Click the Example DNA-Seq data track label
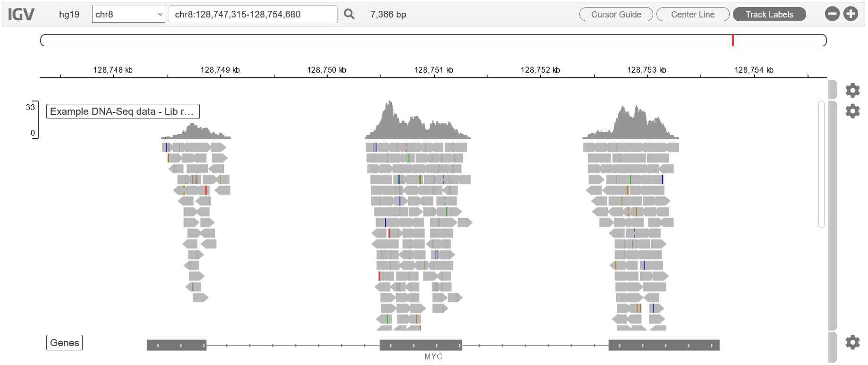The height and width of the screenshot is (365, 868). [123, 111]
